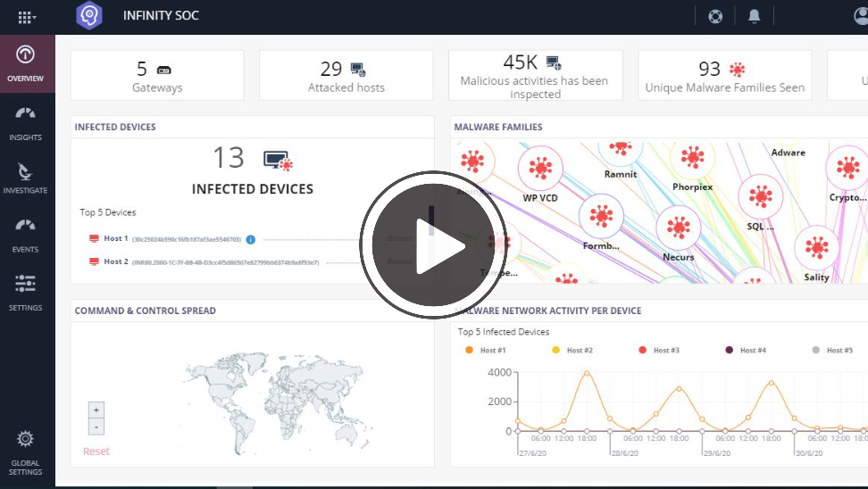
Task: Click the Top 5 Infected Devices label
Action: coord(503,332)
